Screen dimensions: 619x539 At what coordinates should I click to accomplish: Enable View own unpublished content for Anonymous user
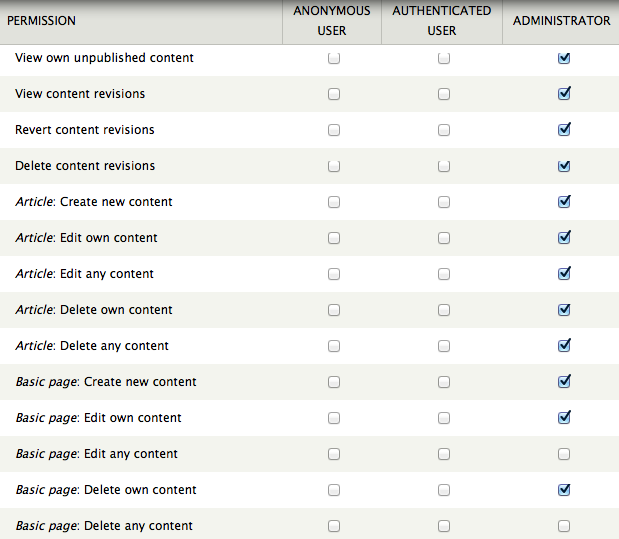[x=334, y=58]
